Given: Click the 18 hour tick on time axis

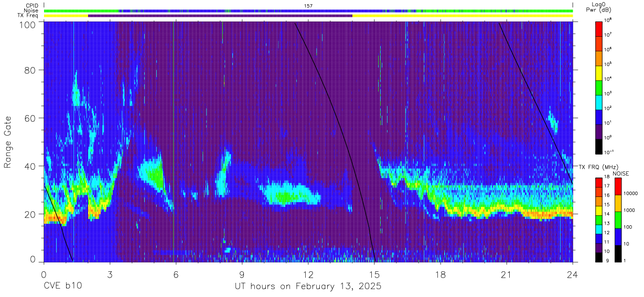Looking at the screenshot, I should (441, 274).
